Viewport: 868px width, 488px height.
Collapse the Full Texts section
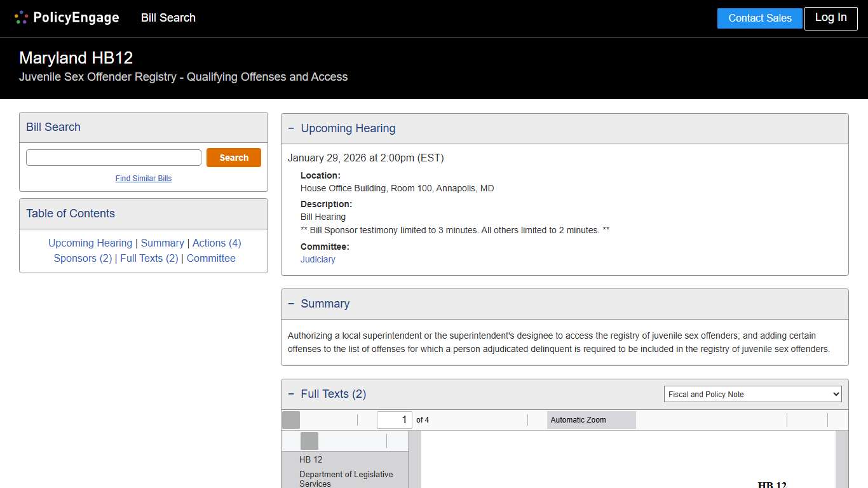pyautogui.click(x=291, y=394)
